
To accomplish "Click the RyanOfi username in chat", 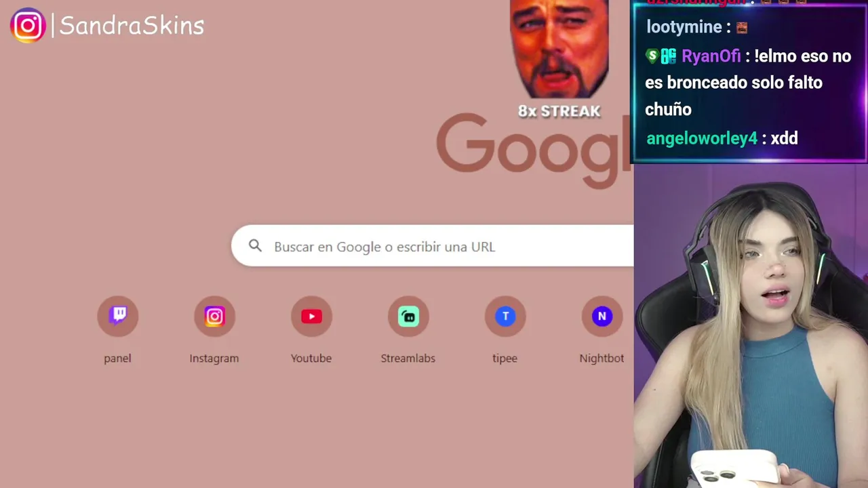I will 711,56.
